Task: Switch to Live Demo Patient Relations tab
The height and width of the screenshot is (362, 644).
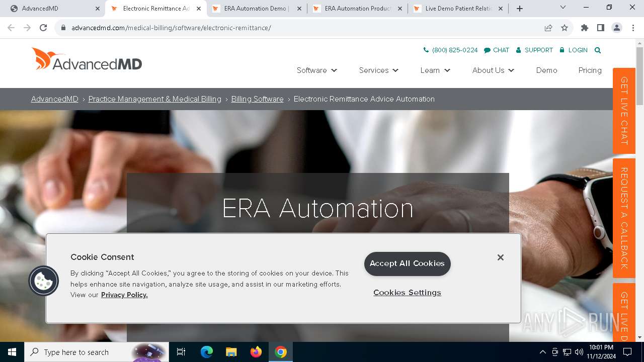Action: tap(458, 9)
